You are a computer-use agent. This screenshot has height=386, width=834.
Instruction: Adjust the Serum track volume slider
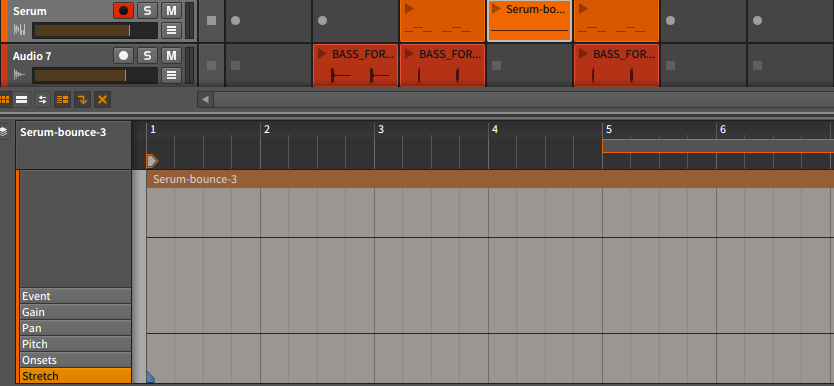[x=95, y=30]
